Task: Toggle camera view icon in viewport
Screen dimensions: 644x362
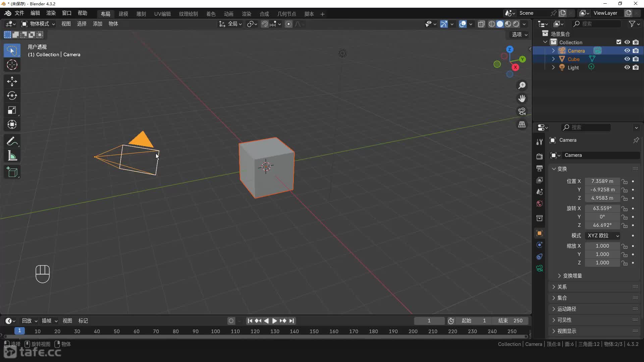Action: [x=522, y=111]
